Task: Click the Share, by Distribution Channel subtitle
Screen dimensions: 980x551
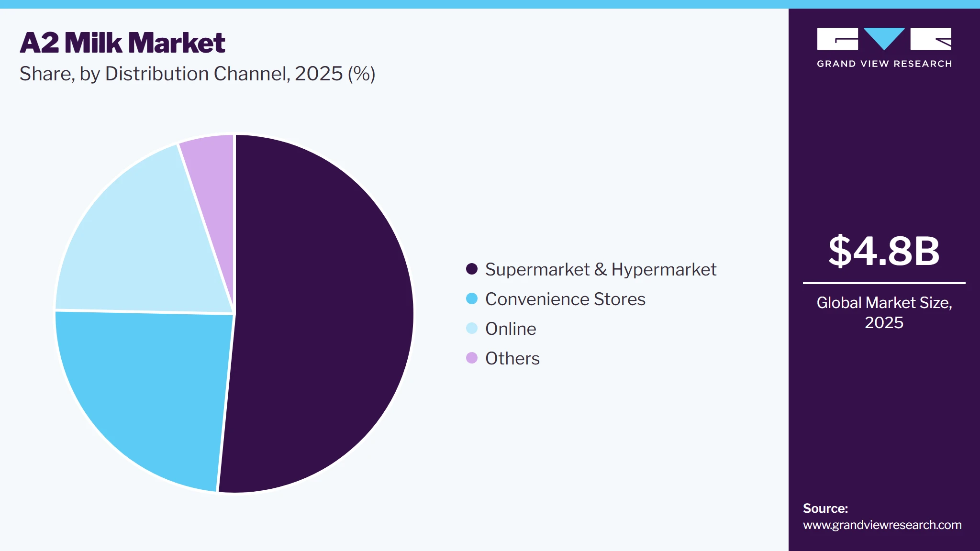Action: click(197, 74)
